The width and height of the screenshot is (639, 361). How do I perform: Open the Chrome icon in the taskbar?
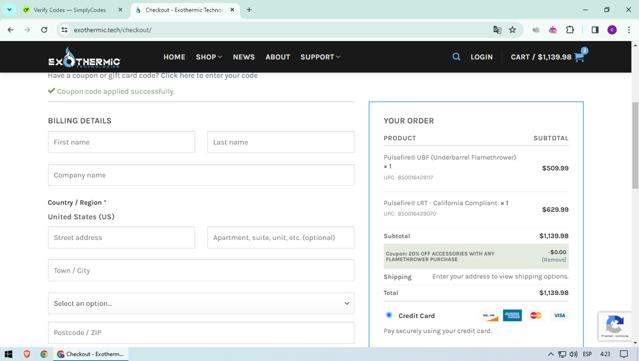tap(44, 354)
